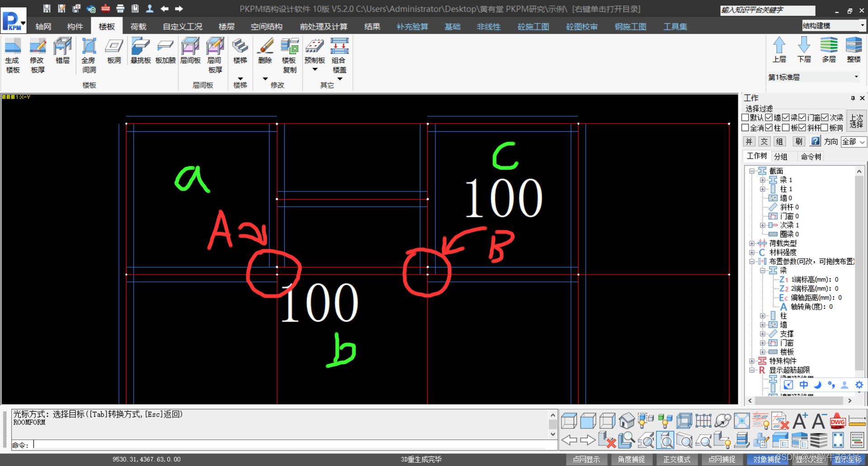Open the 荷载 loads ribbon tab
868x466 pixels.
point(138,27)
